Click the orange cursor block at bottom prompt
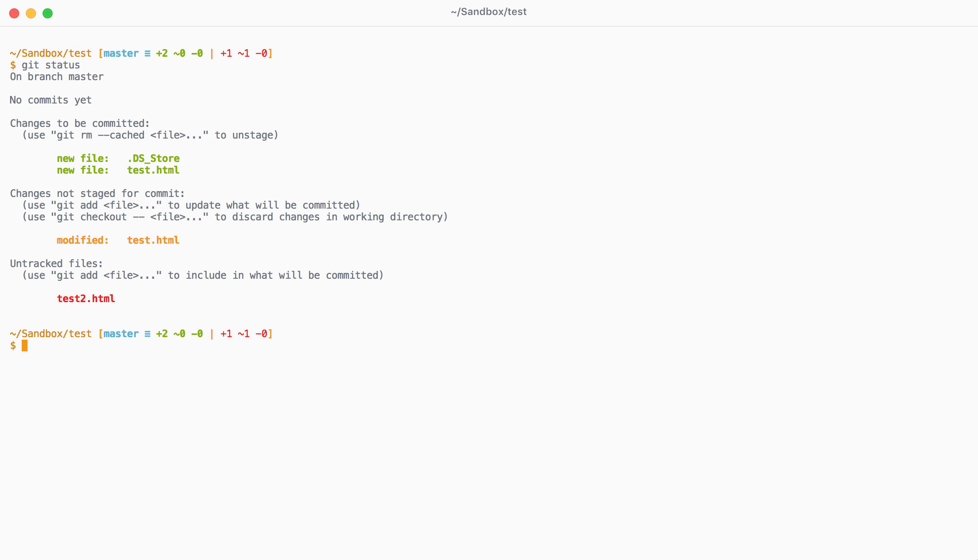Image resolution: width=978 pixels, height=560 pixels. (x=25, y=346)
